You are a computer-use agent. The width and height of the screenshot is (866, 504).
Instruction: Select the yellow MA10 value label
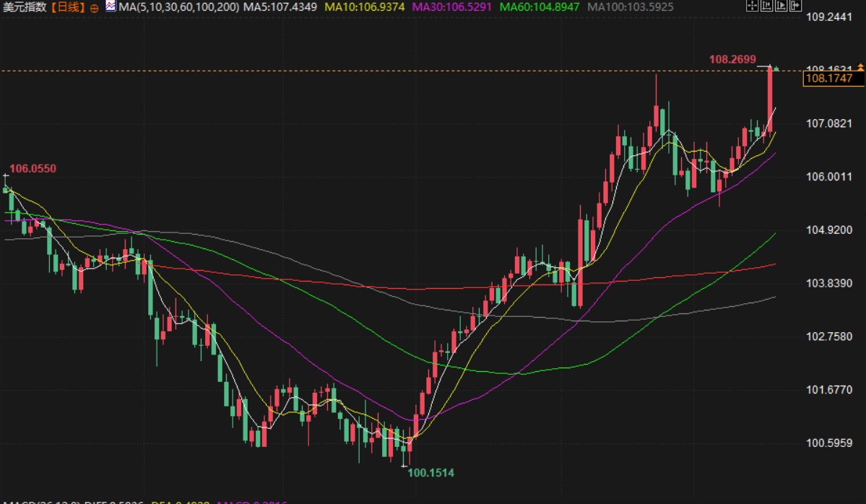click(364, 7)
